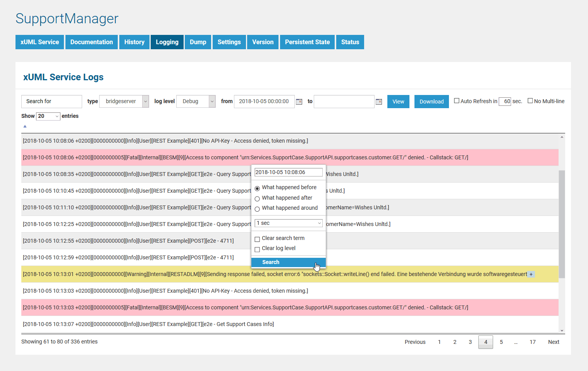Open the log level dropdown showing Debug
The height and width of the screenshot is (371, 588).
[x=196, y=101]
